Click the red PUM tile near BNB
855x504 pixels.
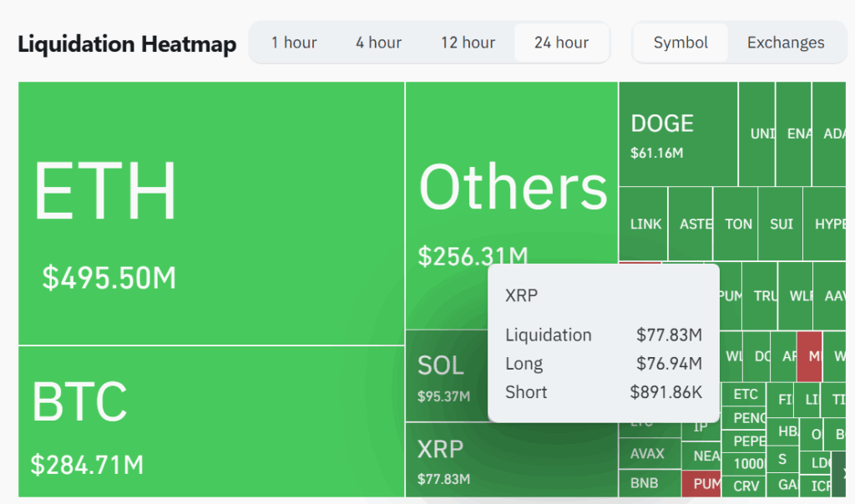point(701,483)
